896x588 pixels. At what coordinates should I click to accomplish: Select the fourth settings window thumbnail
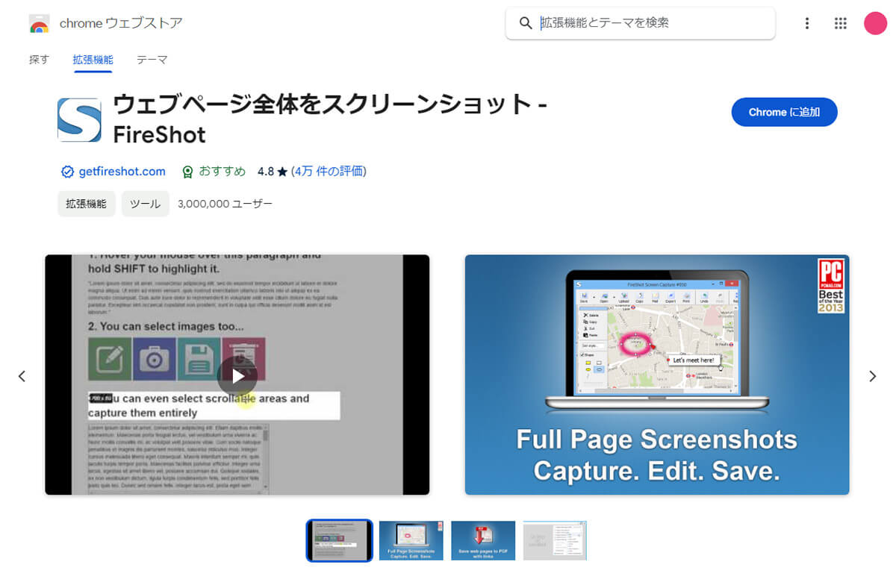(555, 540)
